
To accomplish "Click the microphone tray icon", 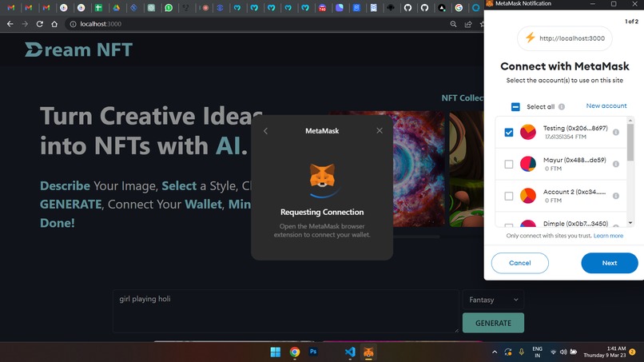I will pos(521,352).
